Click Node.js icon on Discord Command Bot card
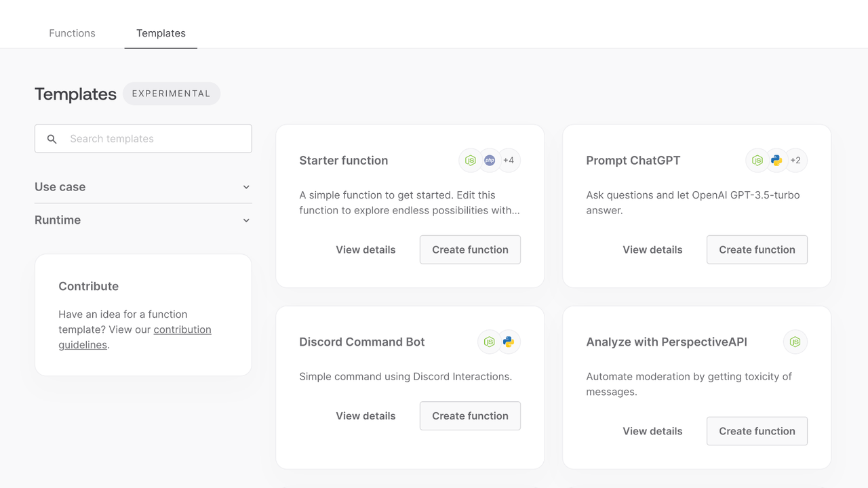The image size is (868, 488). [x=489, y=342]
